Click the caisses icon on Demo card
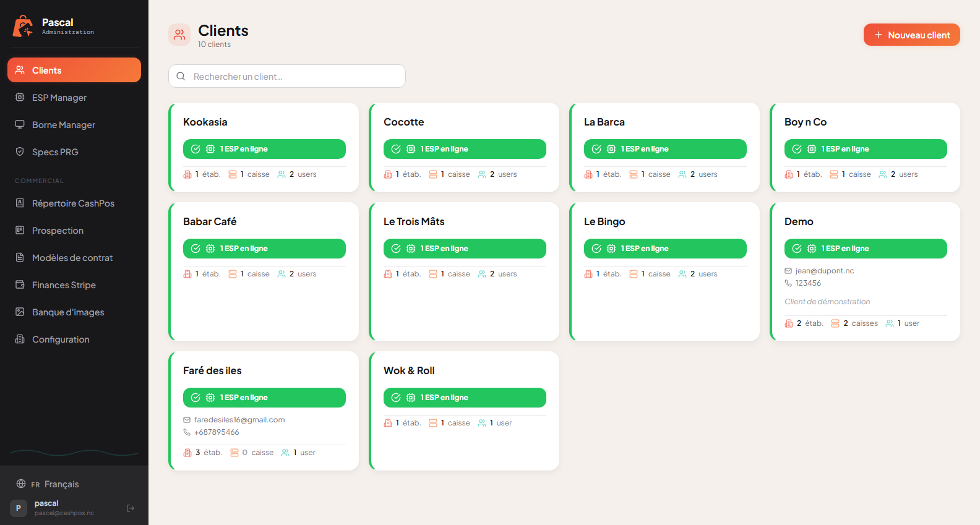The height and width of the screenshot is (525, 980). pyautogui.click(x=835, y=323)
